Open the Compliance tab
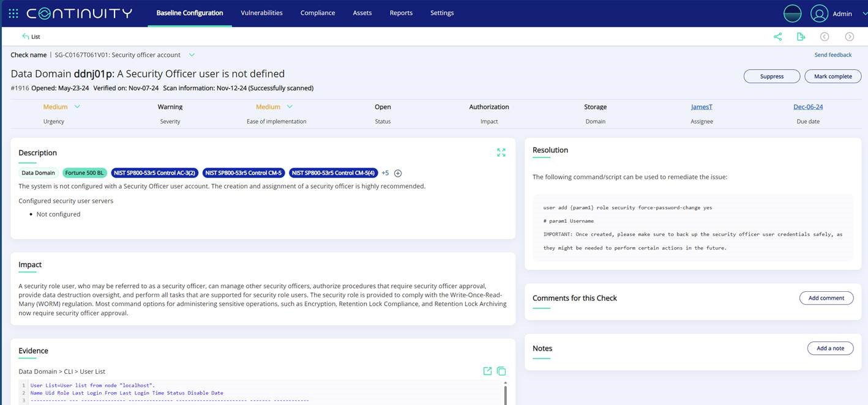Screen dimensions: 868x405 coord(318,13)
